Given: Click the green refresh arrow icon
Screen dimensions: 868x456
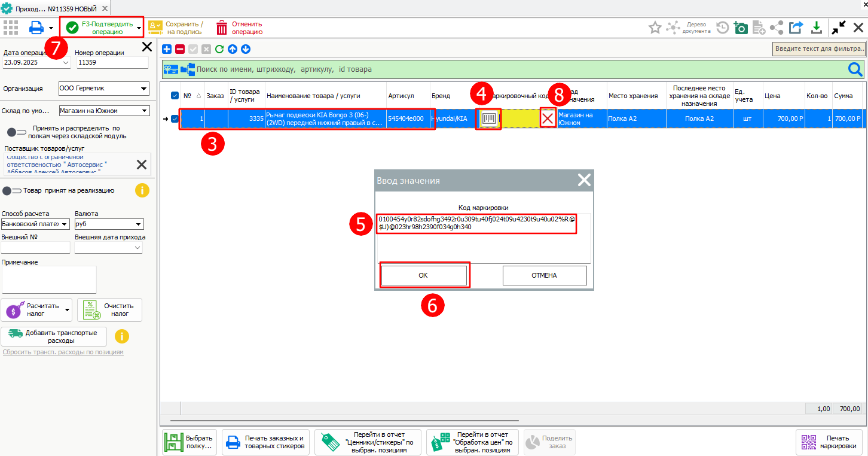Looking at the screenshot, I should 219,49.
